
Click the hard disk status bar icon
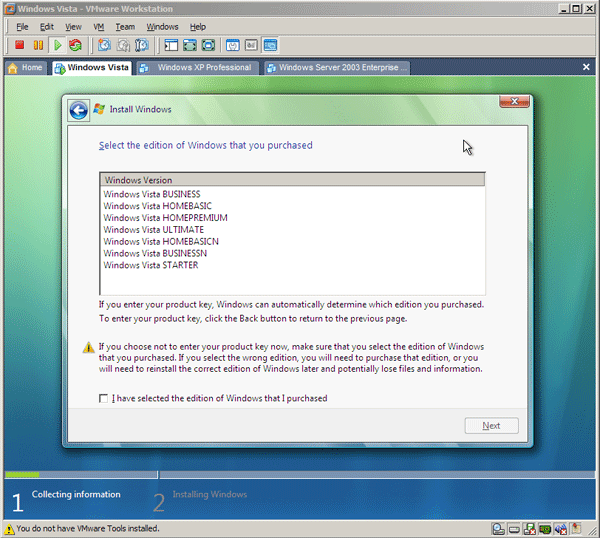[x=514, y=529]
